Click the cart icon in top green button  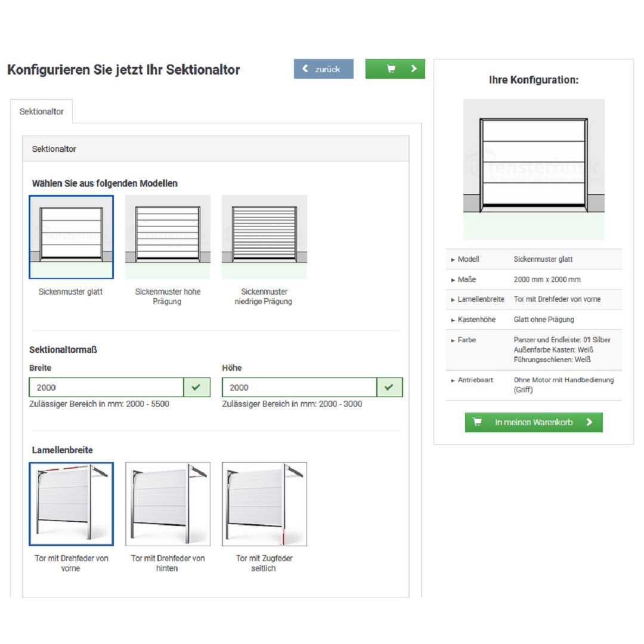click(x=391, y=69)
